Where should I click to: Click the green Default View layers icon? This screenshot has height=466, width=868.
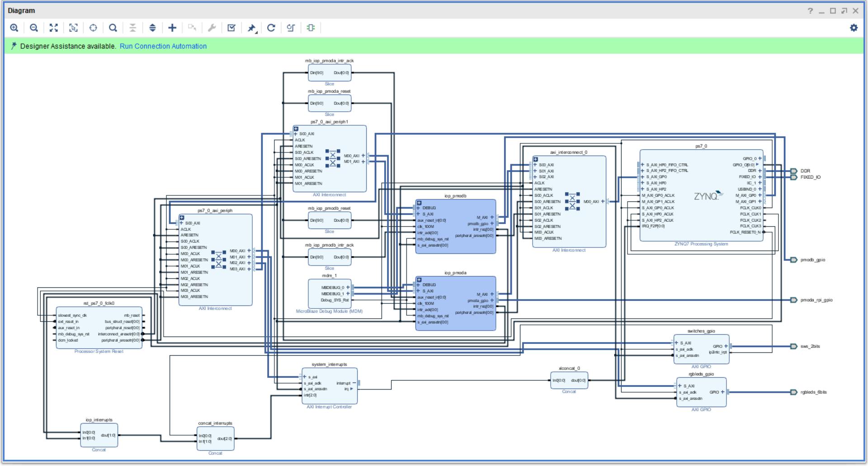311,28
